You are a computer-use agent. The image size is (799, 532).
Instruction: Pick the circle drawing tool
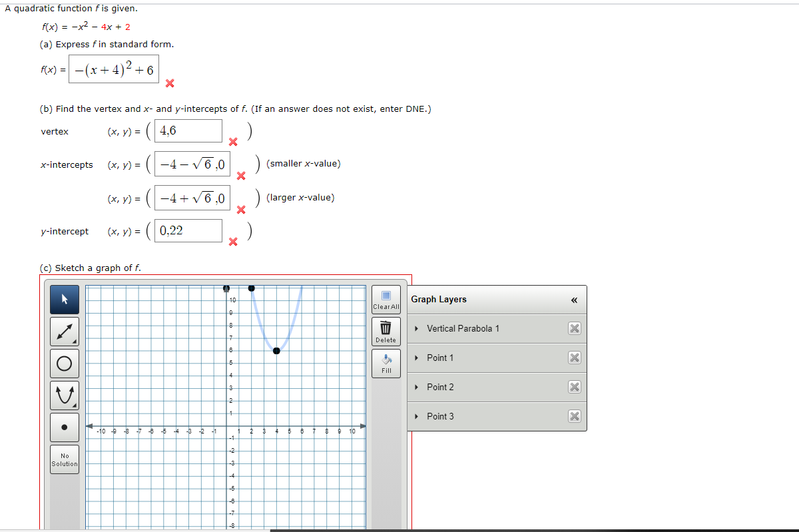coord(65,364)
